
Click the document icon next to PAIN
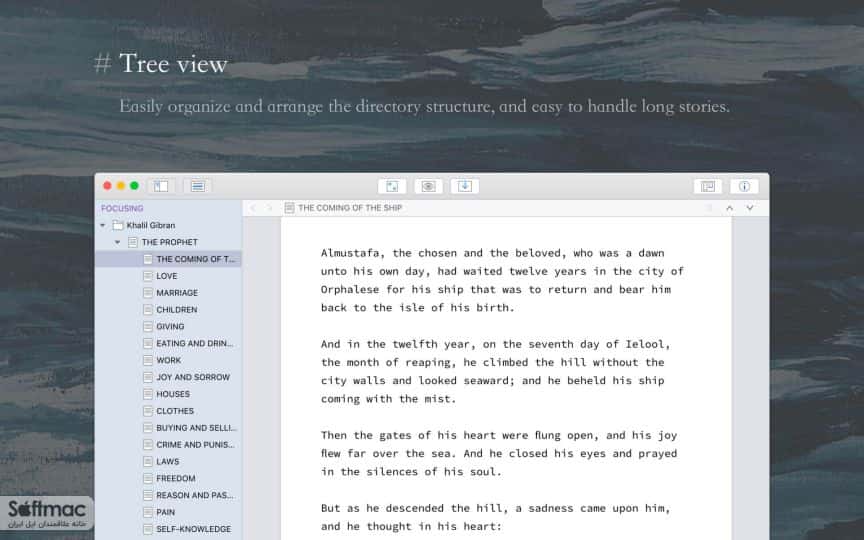[x=148, y=512]
